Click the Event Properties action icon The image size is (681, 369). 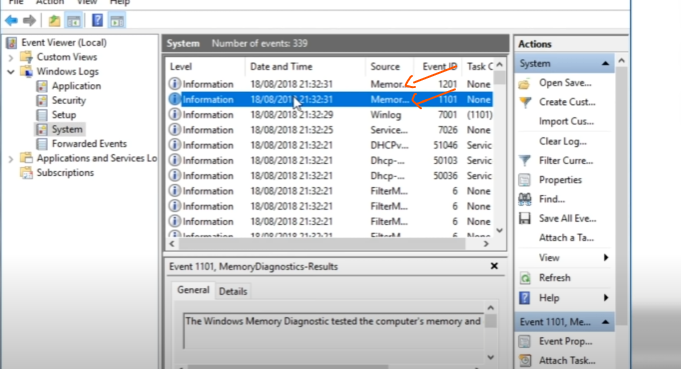525,341
